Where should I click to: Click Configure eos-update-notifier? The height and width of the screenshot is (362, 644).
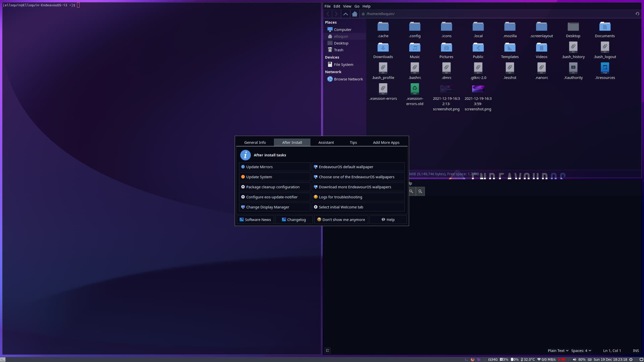274,197
